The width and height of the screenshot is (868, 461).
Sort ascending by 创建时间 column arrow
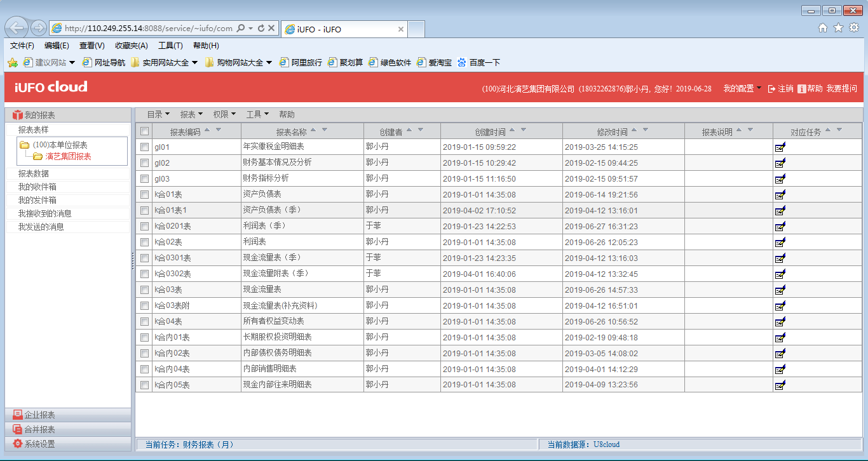click(512, 130)
